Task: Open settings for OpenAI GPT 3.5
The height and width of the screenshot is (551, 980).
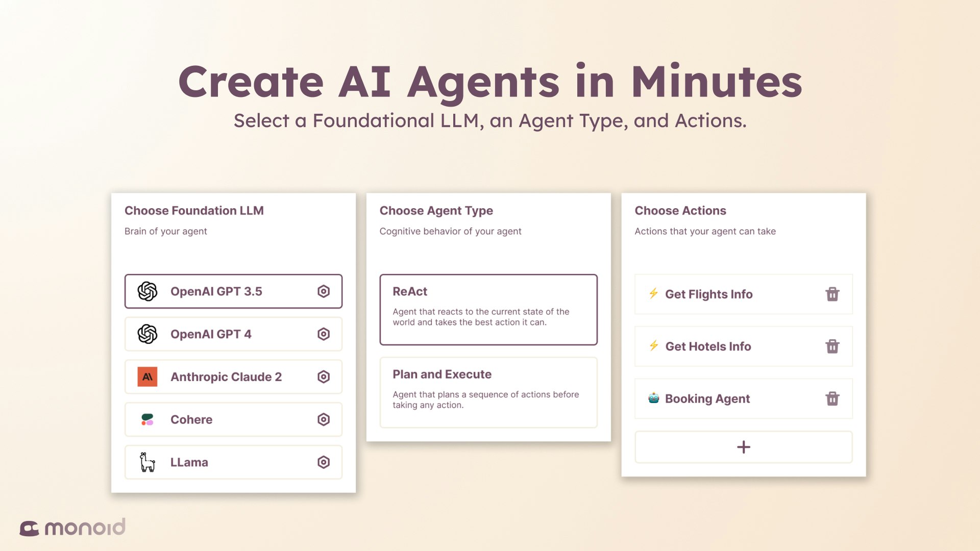Action: 324,291
